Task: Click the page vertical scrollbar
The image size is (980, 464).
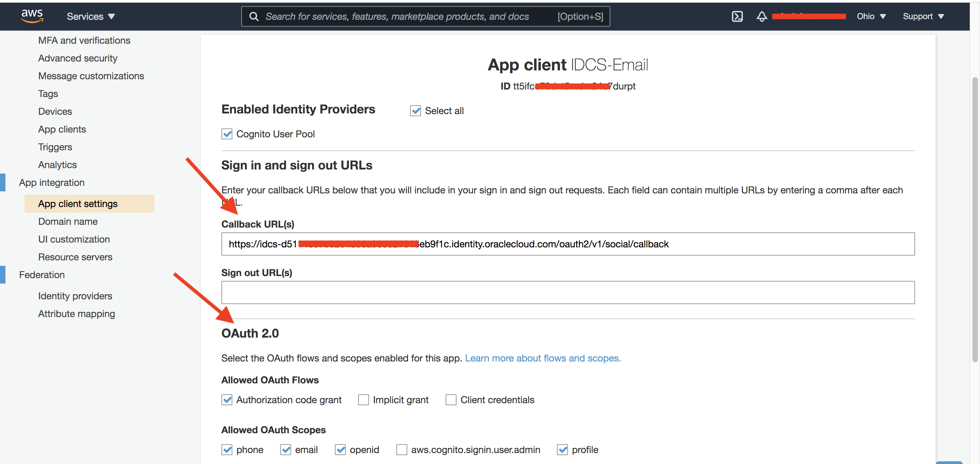Action: coord(975,219)
